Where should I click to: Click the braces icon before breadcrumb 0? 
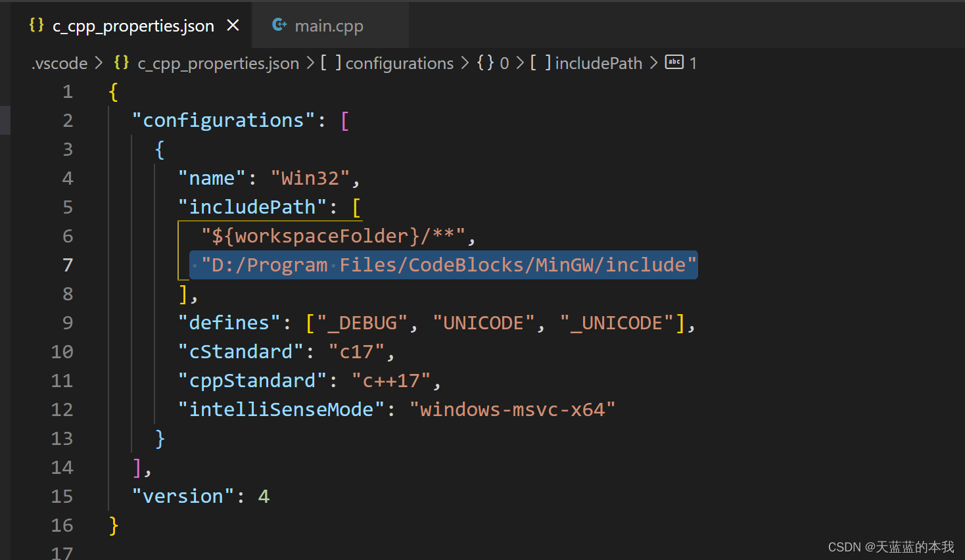point(486,62)
